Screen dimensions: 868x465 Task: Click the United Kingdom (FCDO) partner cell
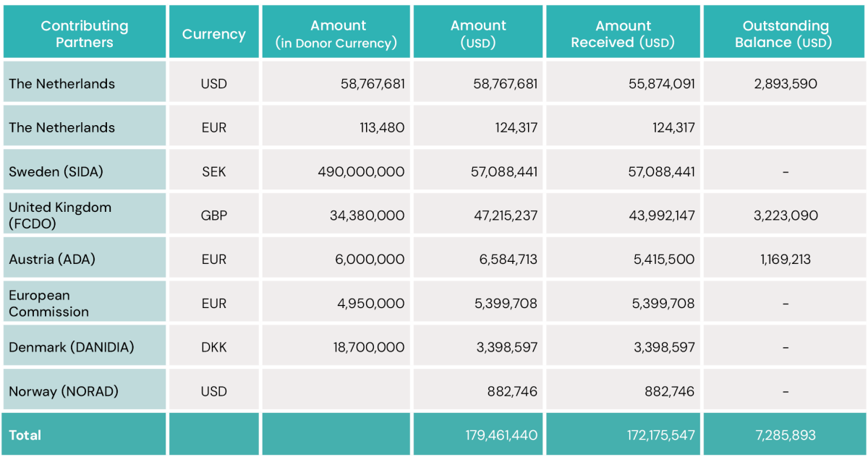click(x=60, y=216)
